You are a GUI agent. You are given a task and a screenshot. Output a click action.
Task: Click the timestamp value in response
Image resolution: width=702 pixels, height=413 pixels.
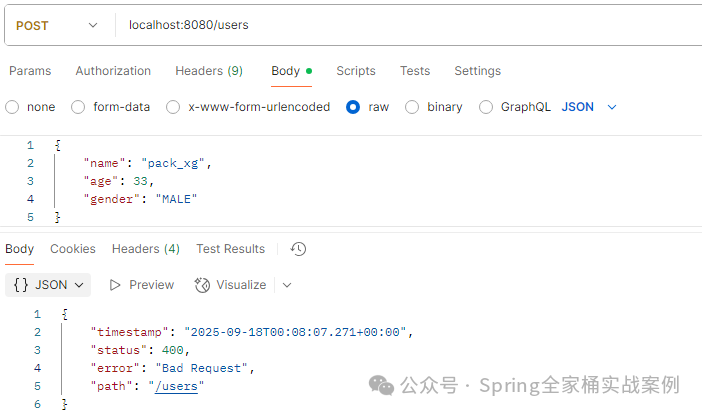coord(295,332)
